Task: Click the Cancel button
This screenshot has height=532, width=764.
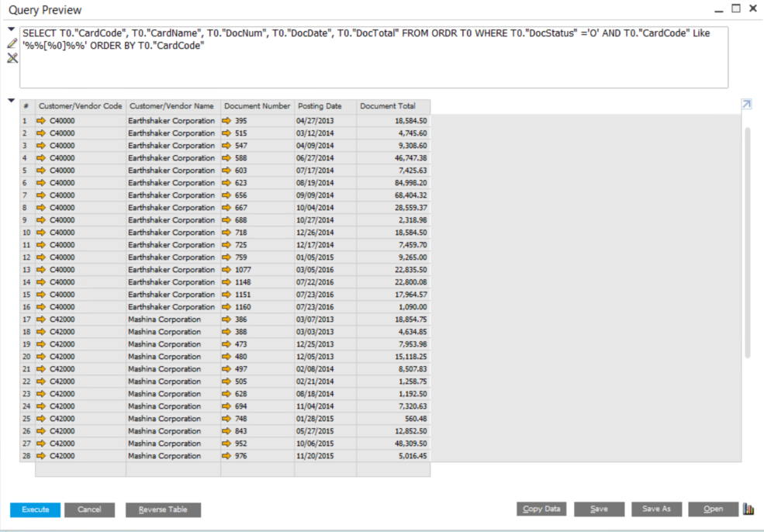Action: click(x=90, y=510)
